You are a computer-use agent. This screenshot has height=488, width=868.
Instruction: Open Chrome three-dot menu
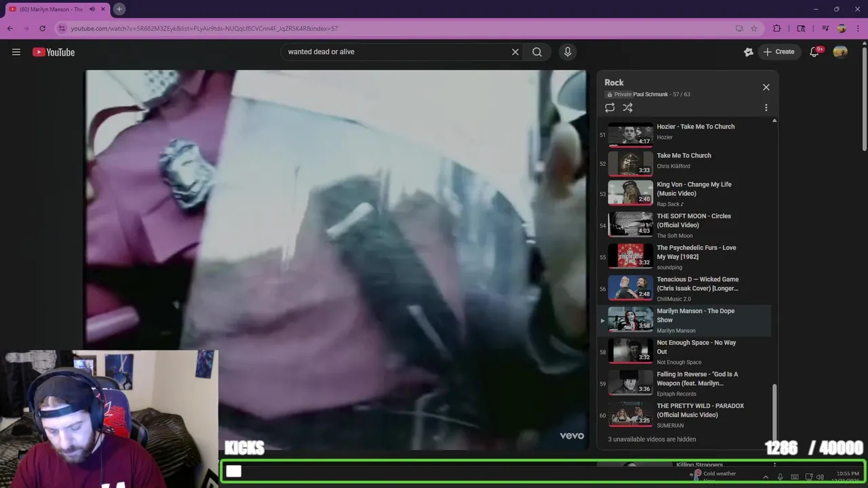pos(859,28)
